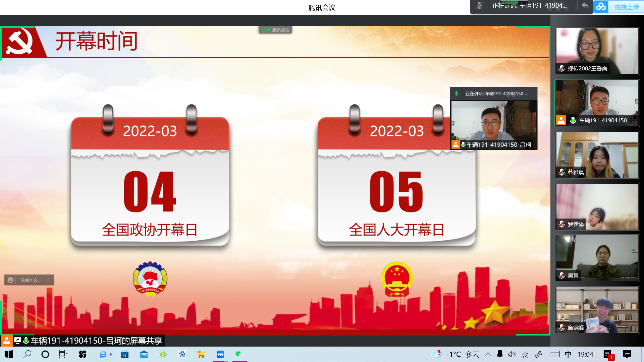Viewport: 644px width, 362px height.
Task: Open the Windows Action Center
Action: (627, 354)
